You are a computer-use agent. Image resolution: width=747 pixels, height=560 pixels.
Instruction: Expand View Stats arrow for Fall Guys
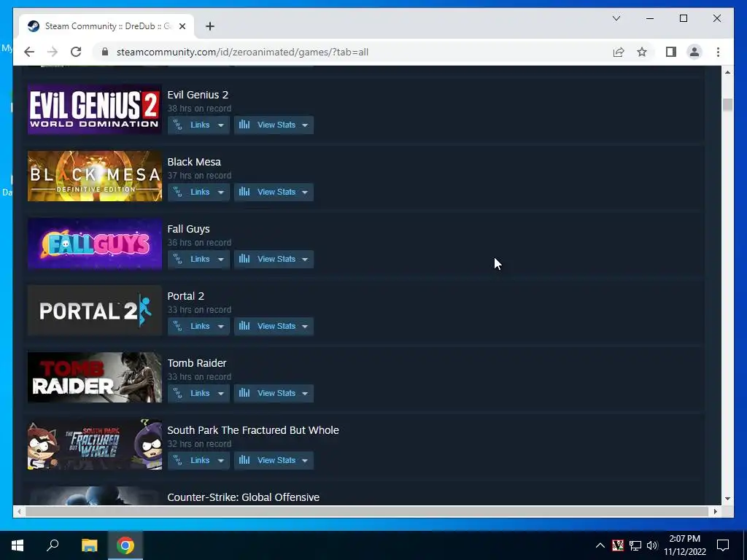[x=305, y=260]
